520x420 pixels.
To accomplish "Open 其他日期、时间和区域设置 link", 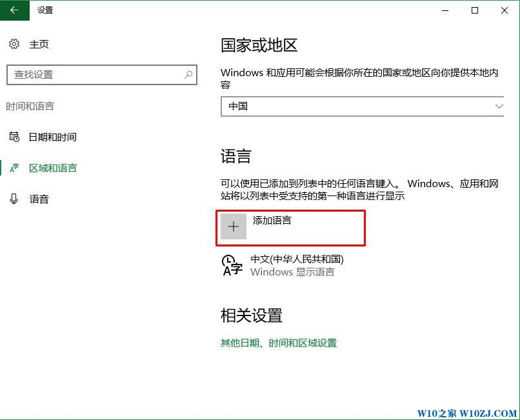I will 279,343.
